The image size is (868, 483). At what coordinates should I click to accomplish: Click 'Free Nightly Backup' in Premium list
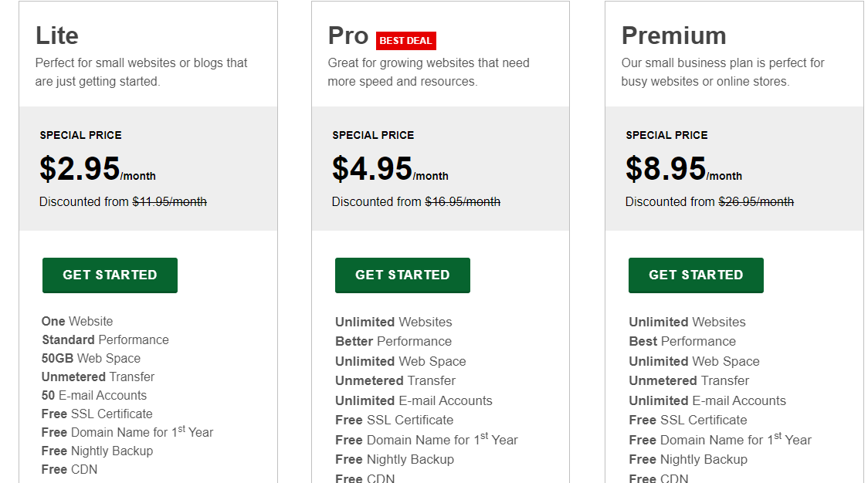tap(688, 459)
